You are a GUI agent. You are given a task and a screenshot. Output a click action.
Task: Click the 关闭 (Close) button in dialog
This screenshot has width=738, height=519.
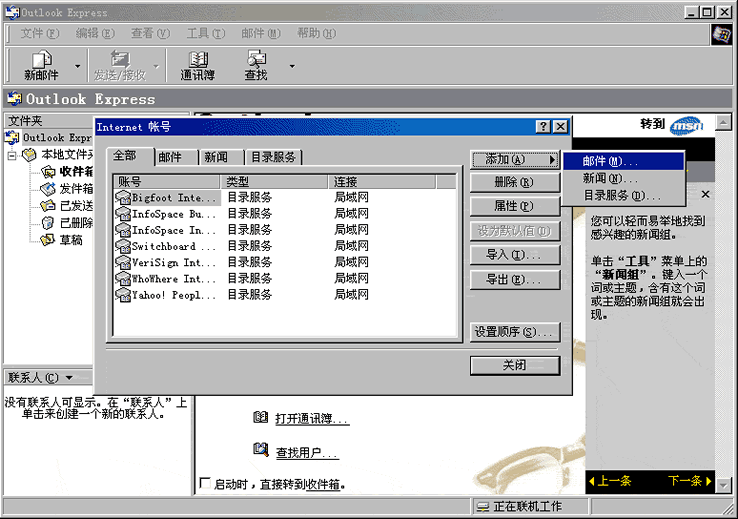[x=514, y=365]
